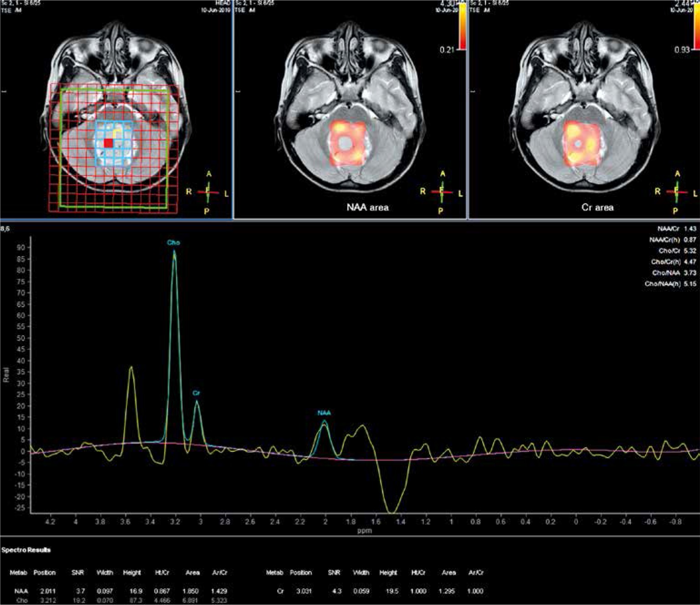This screenshot has height=605, width=700.
Task: Click the Spectro Results heading
Action: point(26,550)
